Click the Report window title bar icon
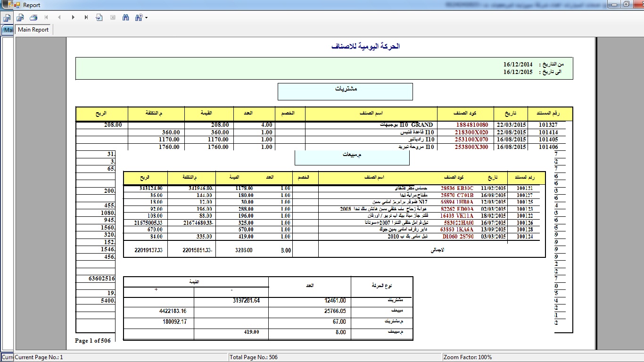644x362 pixels. pos(17,5)
